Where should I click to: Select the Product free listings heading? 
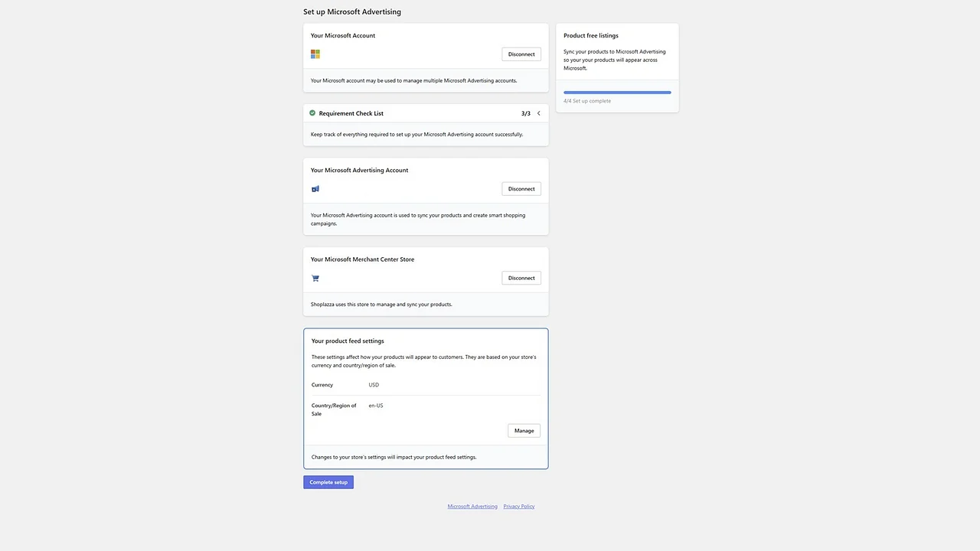590,35
